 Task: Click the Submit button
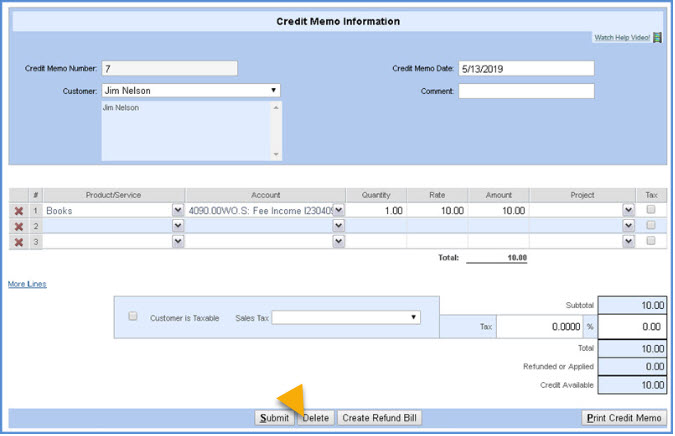pyautogui.click(x=274, y=418)
